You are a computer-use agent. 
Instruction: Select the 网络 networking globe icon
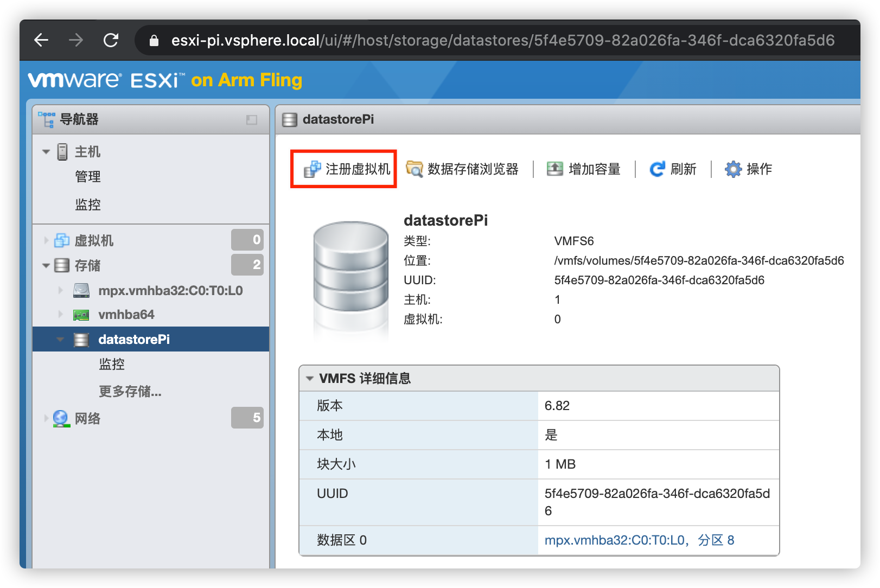coord(60,418)
